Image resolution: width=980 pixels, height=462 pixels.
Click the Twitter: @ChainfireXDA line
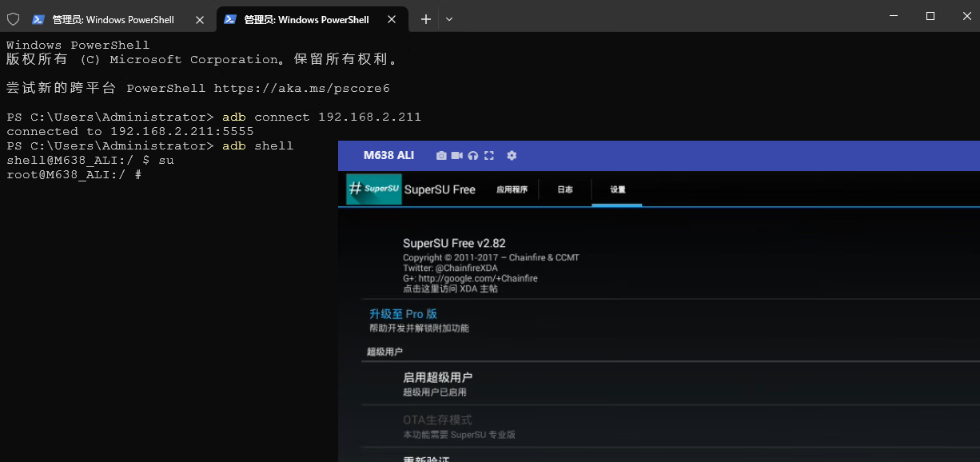(x=450, y=268)
